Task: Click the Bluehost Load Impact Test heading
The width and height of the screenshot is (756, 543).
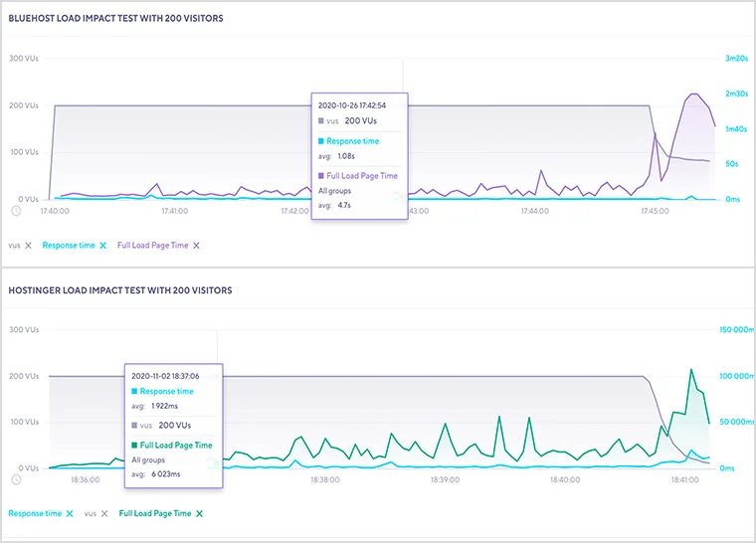Action: point(115,18)
